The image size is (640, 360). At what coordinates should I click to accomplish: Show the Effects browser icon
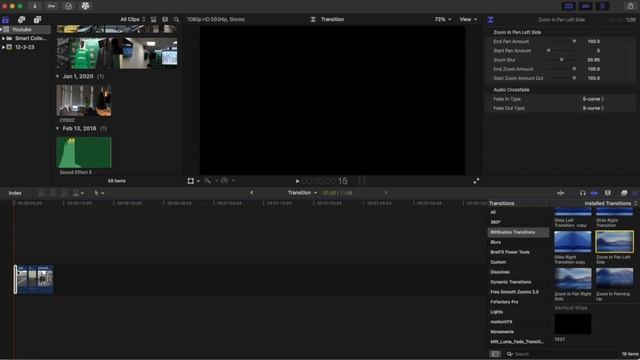click(624, 193)
